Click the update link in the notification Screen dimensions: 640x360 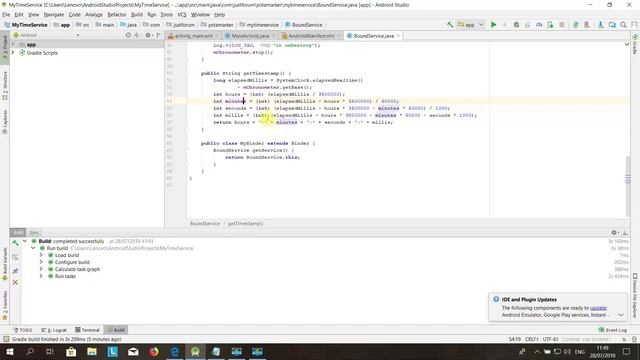[598, 308]
